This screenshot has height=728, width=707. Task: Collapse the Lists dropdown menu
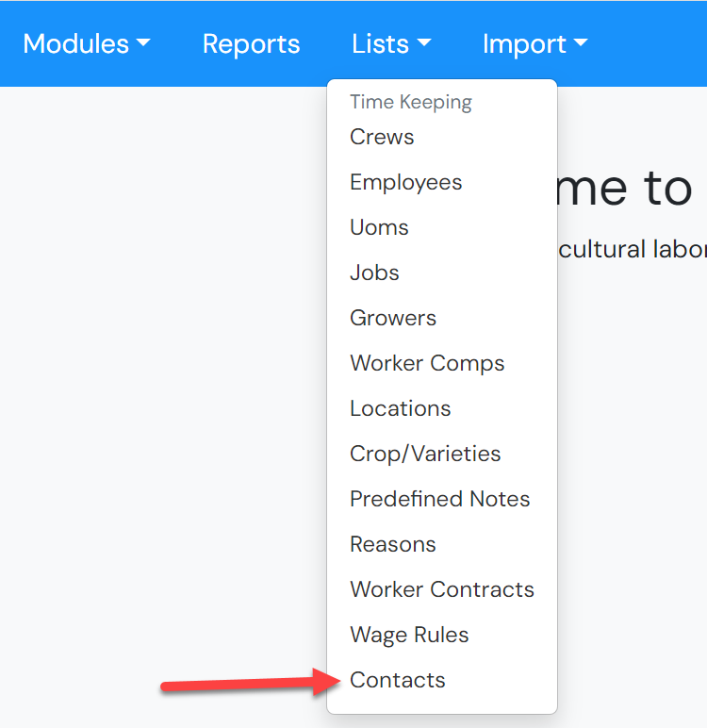click(391, 44)
